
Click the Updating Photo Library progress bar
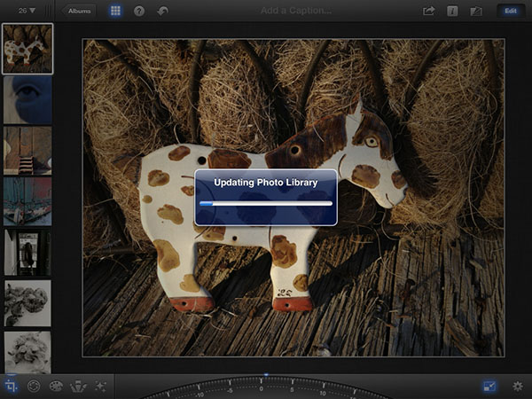point(266,203)
